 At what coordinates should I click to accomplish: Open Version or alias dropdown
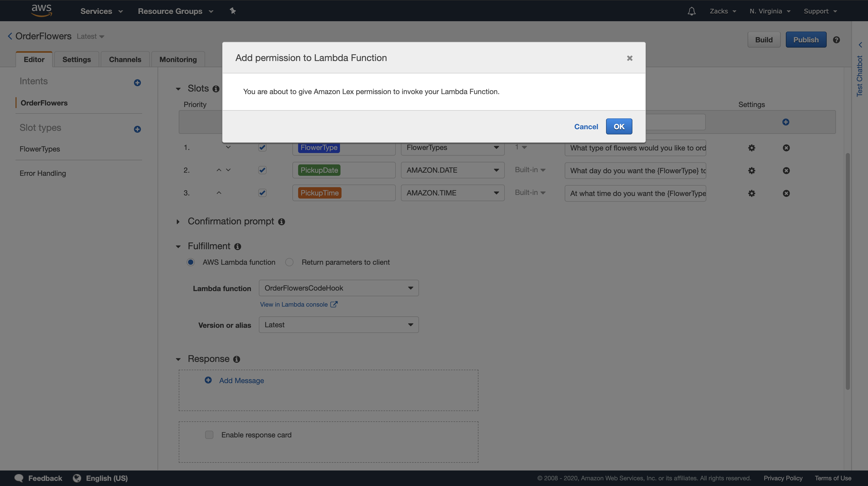[x=339, y=325]
